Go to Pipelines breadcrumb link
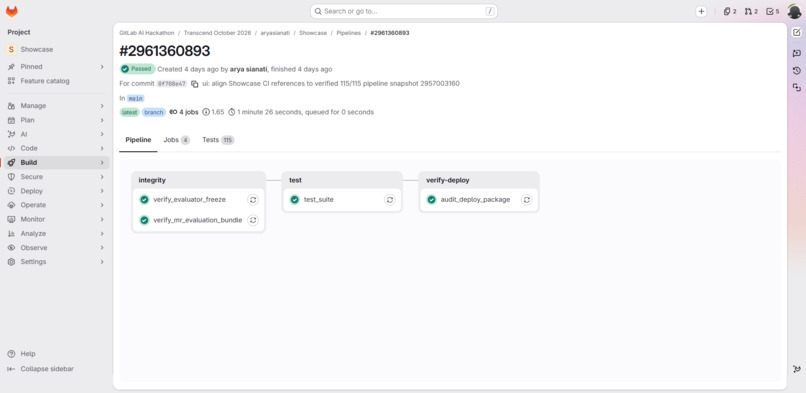This screenshot has height=393, width=806. 349,33
